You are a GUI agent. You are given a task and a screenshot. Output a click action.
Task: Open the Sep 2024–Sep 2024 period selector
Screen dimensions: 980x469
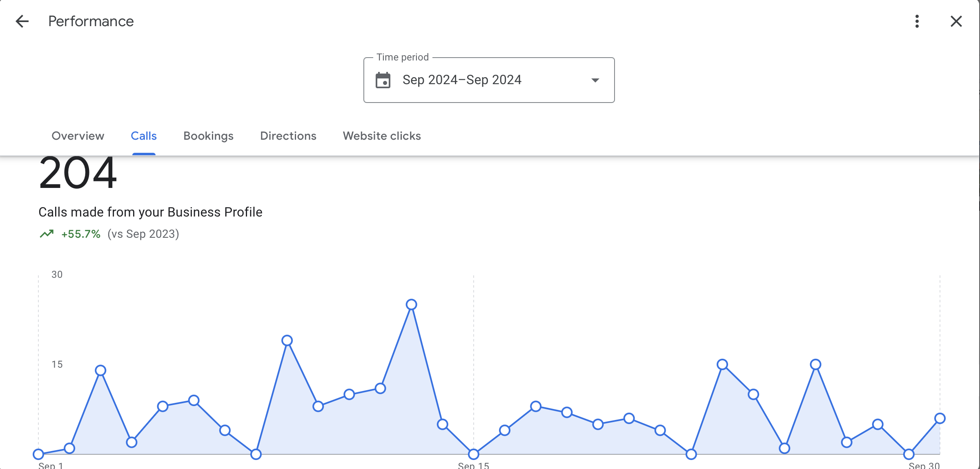coord(461,80)
